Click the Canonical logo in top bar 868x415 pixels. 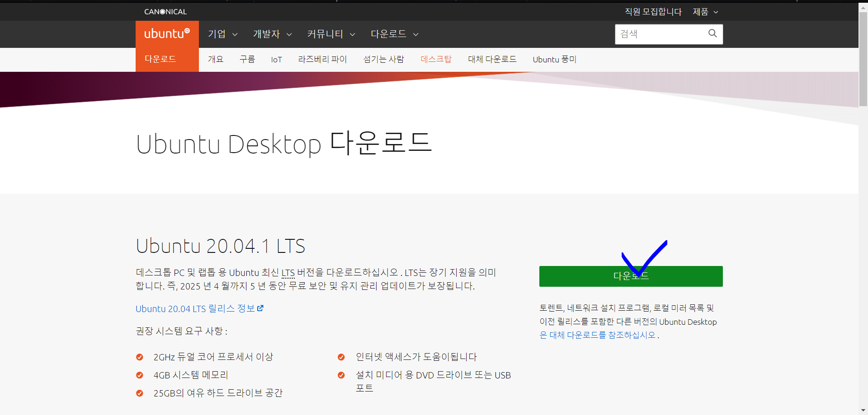(x=165, y=12)
